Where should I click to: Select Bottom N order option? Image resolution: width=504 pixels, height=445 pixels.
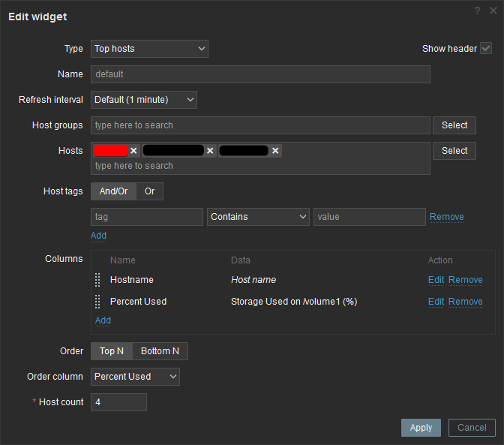coord(160,351)
